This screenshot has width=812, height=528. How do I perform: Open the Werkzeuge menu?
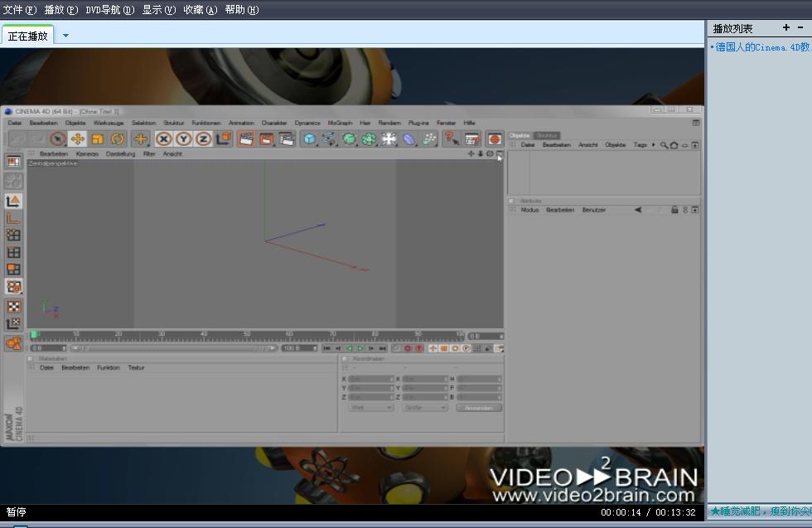click(109, 123)
